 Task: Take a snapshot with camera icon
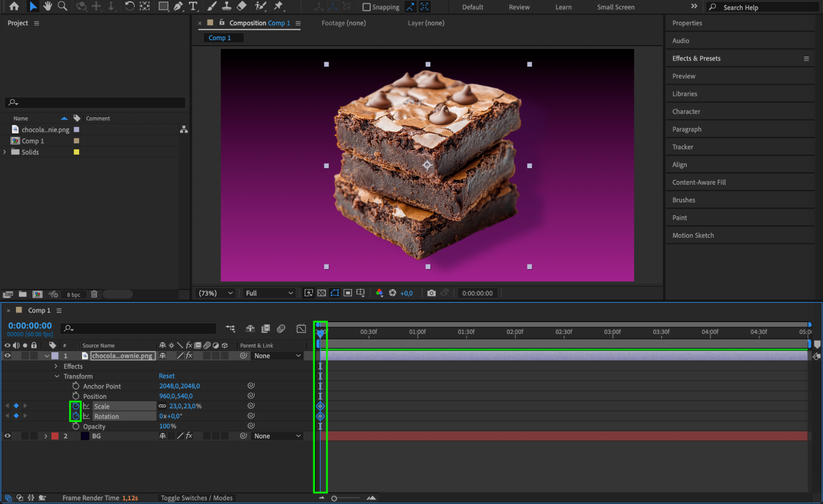[431, 293]
